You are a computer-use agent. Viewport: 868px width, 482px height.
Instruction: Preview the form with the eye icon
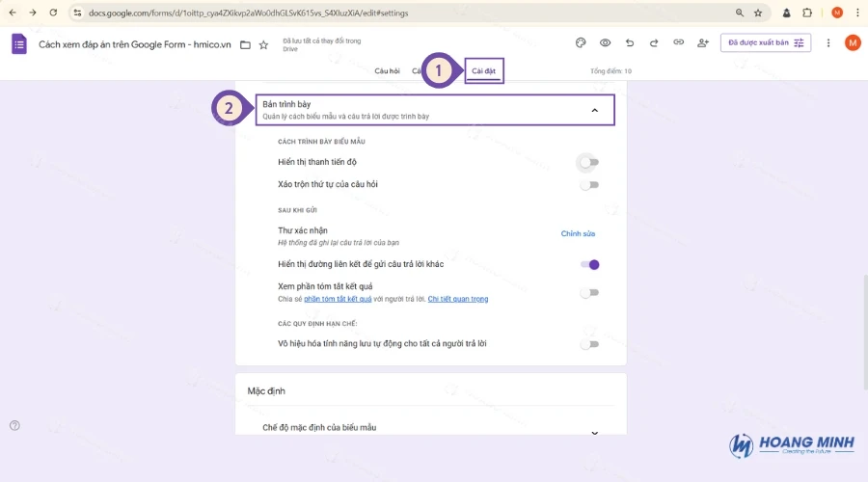point(605,42)
